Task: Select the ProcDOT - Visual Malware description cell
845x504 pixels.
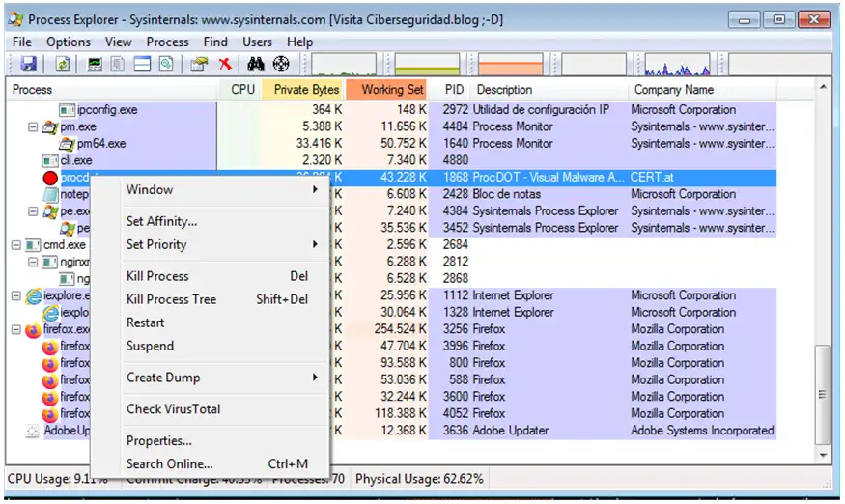Action: coord(549,178)
